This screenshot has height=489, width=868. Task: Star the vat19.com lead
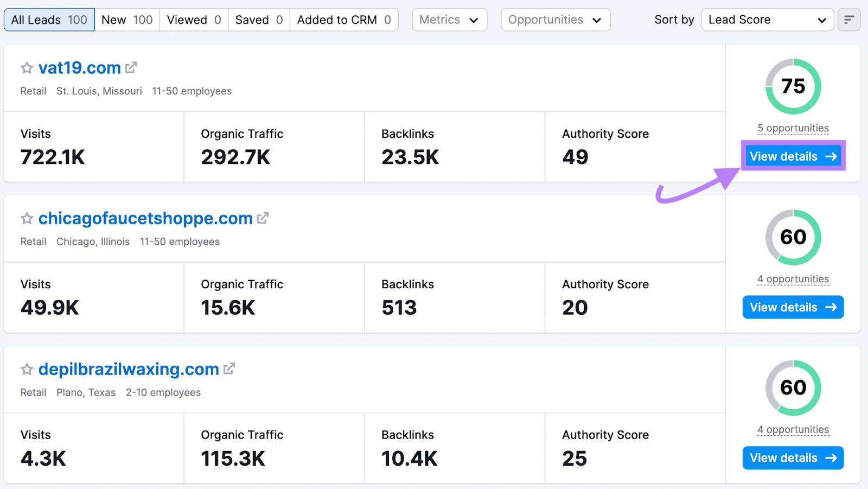27,68
